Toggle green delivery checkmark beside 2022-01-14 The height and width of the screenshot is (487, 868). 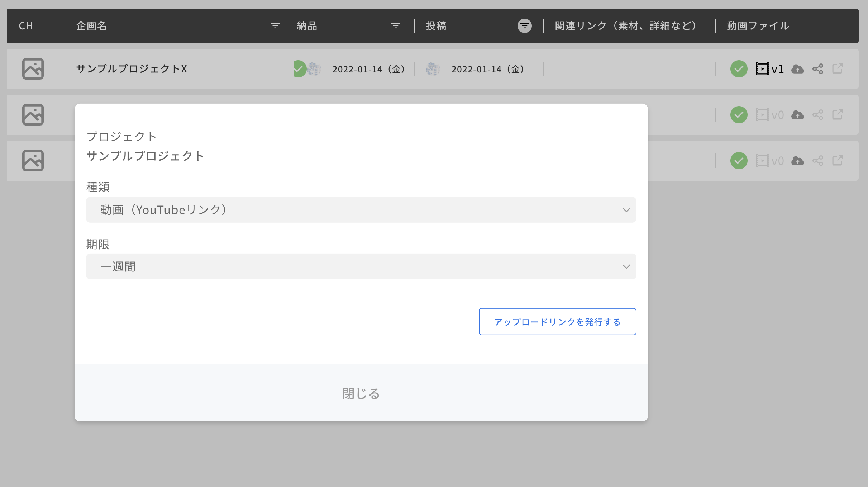tap(299, 69)
